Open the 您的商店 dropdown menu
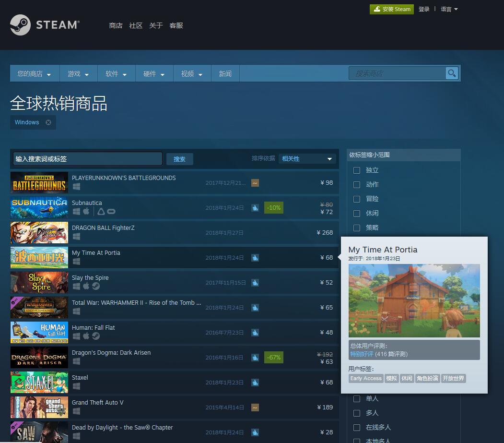This screenshot has width=504, height=443. click(35, 73)
